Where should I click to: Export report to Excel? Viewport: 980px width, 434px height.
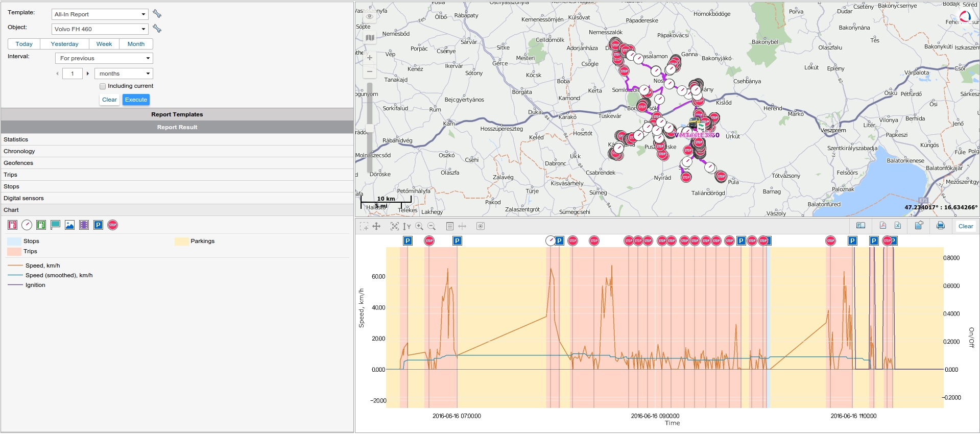coord(898,226)
